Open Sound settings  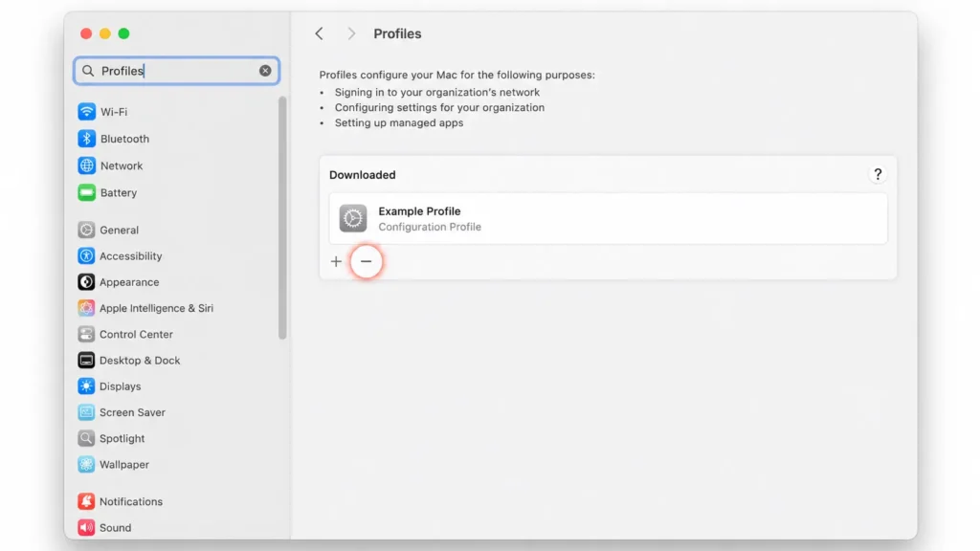(105, 528)
